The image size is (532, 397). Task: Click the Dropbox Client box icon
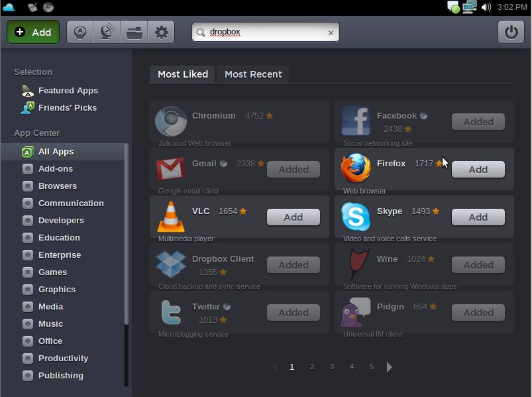171,264
